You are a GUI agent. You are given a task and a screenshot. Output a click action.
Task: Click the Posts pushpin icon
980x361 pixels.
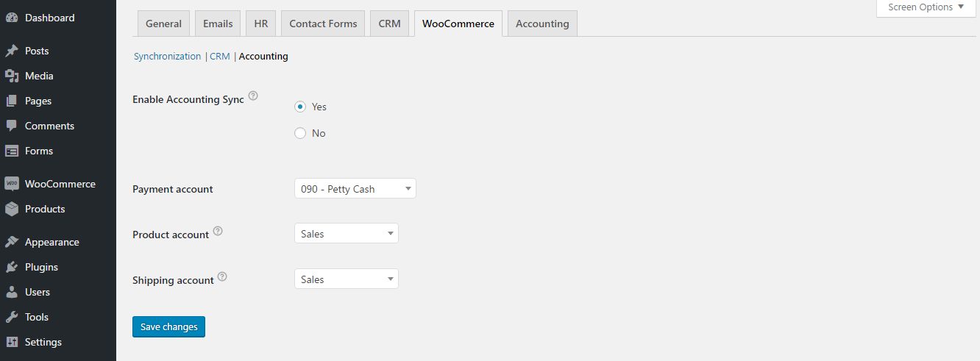[12, 51]
